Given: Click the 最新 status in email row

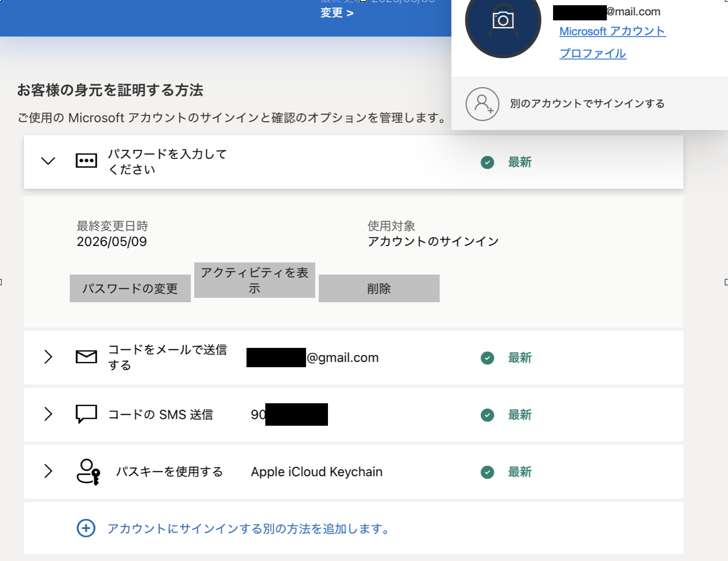Looking at the screenshot, I should pyautogui.click(x=520, y=358).
